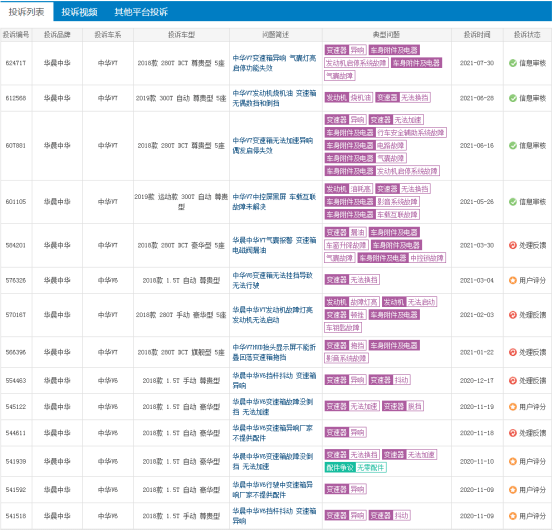Open complaint link 中华V6变速箱无法挂挡导致无法行驶
Image resolution: width=554 pixels, height=531 pixels.
pyautogui.click(x=273, y=280)
